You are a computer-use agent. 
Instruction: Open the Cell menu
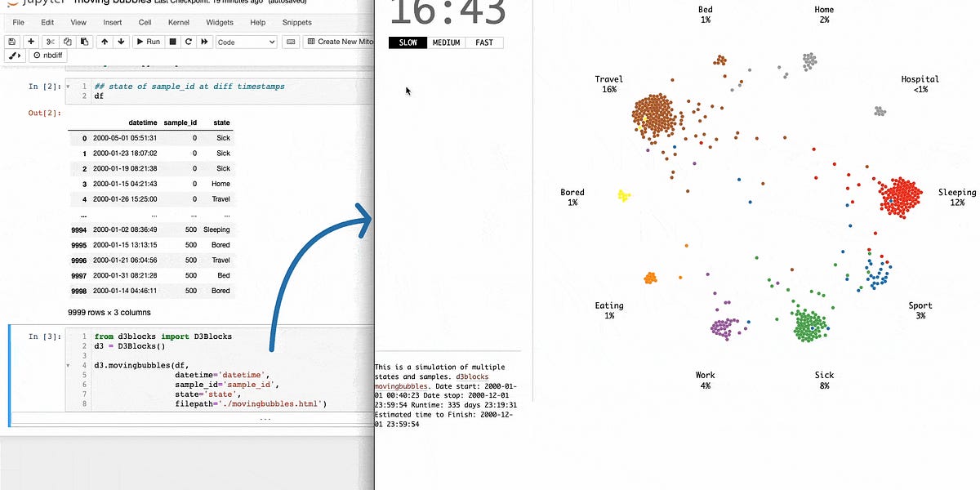click(x=145, y=22)
